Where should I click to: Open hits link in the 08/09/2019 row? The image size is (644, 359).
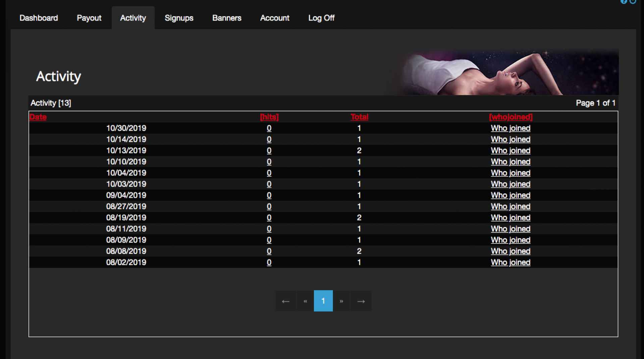click(269, 240)
